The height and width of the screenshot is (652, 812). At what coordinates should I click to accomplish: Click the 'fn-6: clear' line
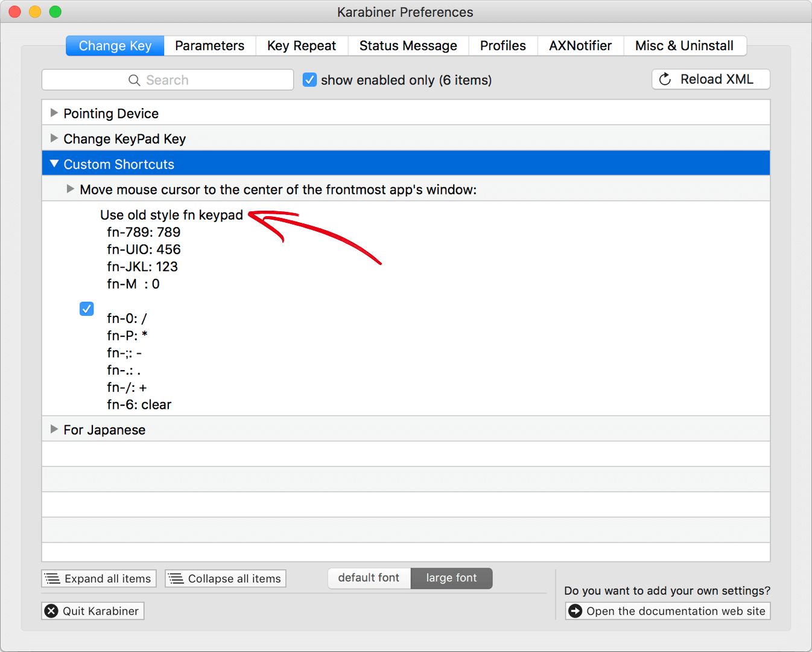[139, 404]
